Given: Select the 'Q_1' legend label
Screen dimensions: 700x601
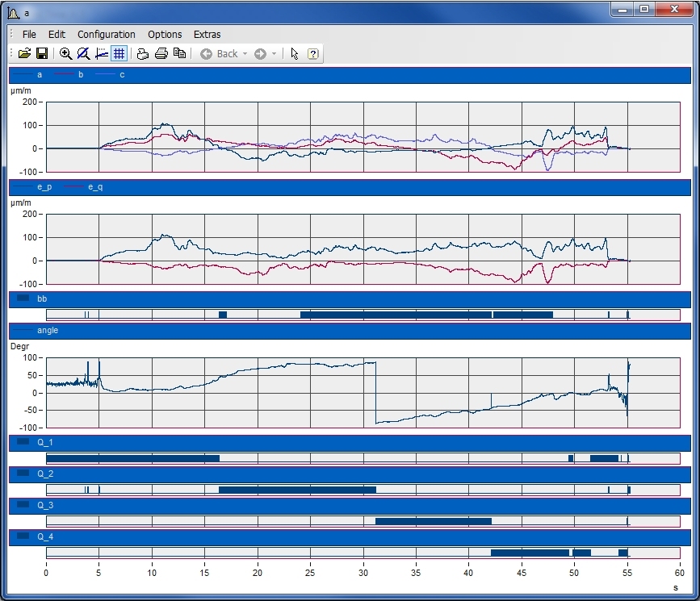Looking at the screenshot, I should click(x=45, y=443).
